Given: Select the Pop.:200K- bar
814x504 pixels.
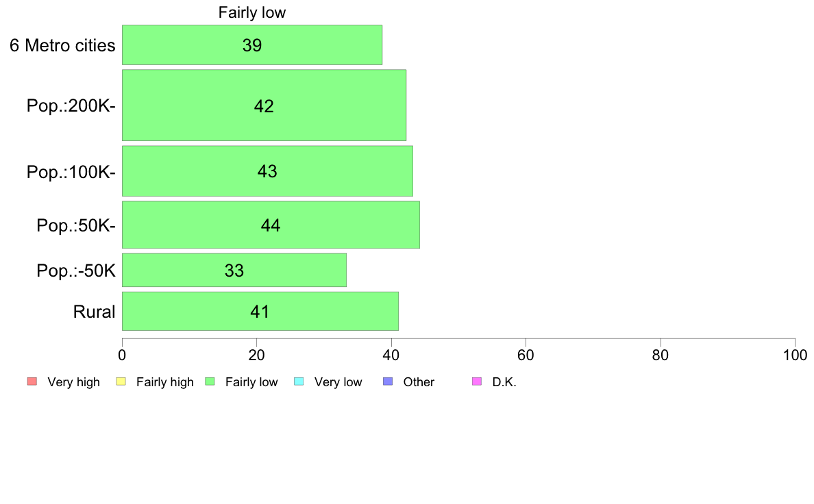Looking at the screenshot, I should [x=264, y=105].
